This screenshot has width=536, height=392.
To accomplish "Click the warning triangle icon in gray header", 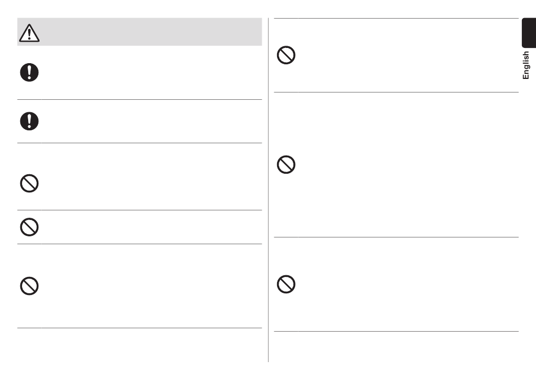I will [29, 33].
